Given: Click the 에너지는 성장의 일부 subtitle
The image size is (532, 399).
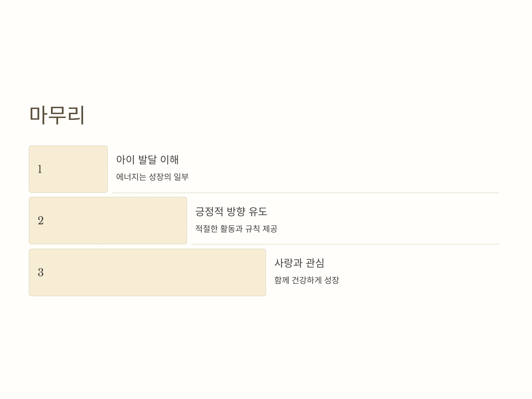Looking at the screenshot, I should click(153, 177).
